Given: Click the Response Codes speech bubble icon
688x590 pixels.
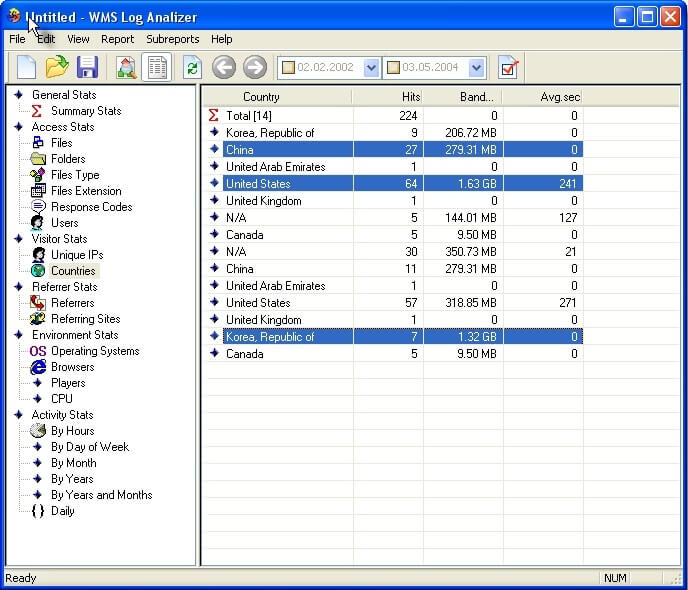Looking at the screenshot, I should 38,207.
